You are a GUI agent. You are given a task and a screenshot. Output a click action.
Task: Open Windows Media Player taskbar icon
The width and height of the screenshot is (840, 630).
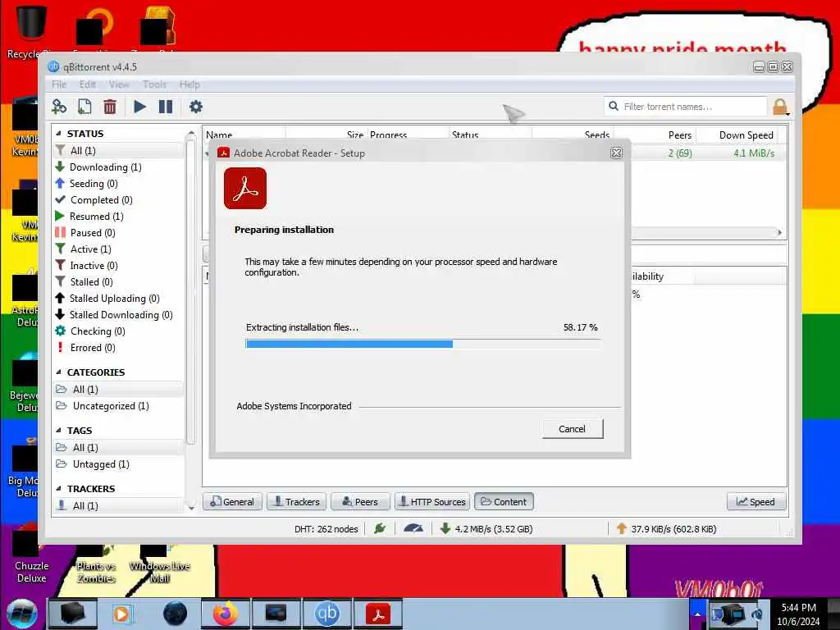click(x=123, y=614)
